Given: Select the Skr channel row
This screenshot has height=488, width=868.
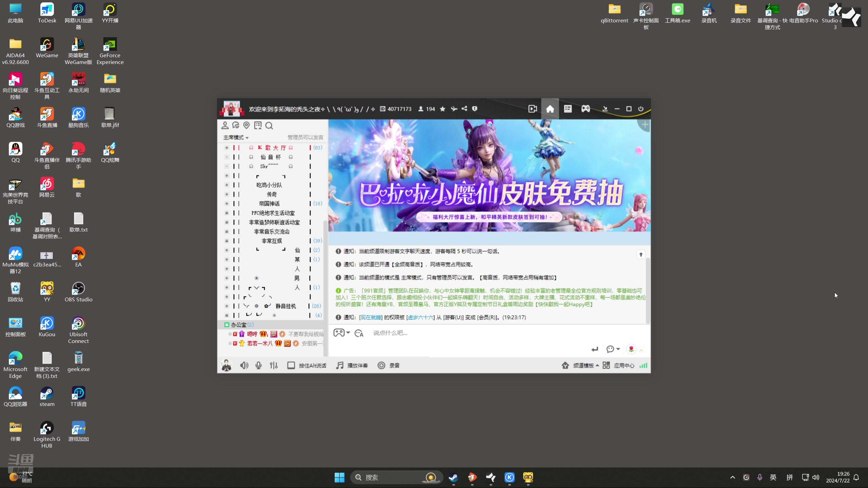Looking at the screenshot, I should click(x=271, y=166).
